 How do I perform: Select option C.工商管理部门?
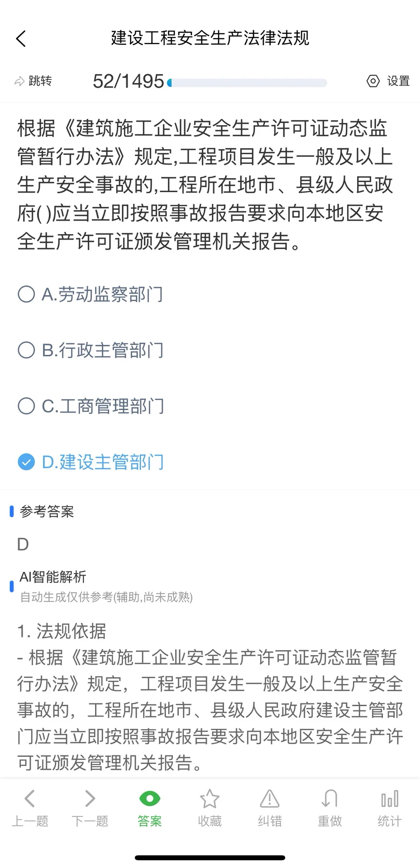91,406
